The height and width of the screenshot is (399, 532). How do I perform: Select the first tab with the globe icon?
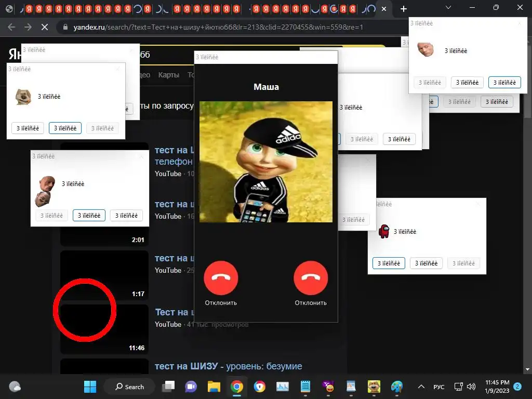(x=9, y=9)
